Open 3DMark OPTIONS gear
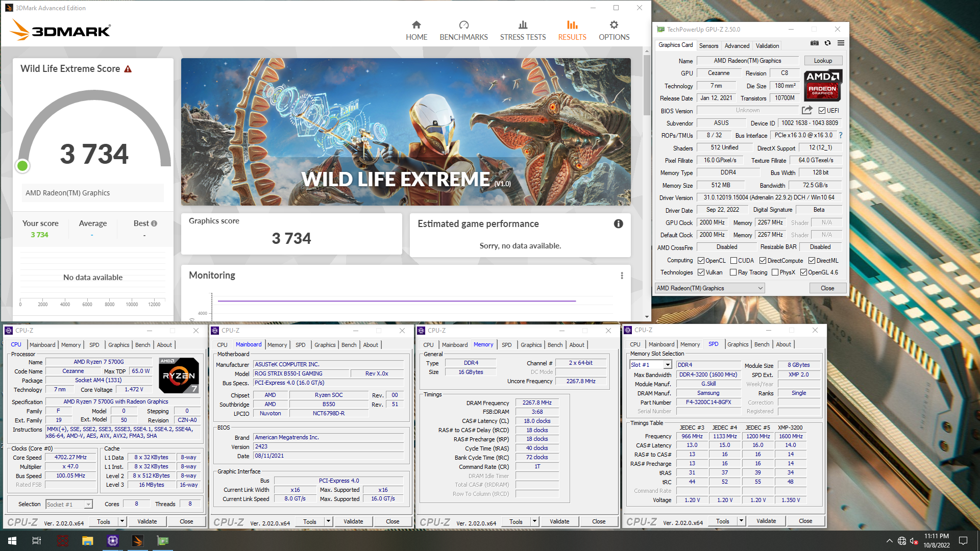This screenshot has width=980, height=551. [614, 31]
